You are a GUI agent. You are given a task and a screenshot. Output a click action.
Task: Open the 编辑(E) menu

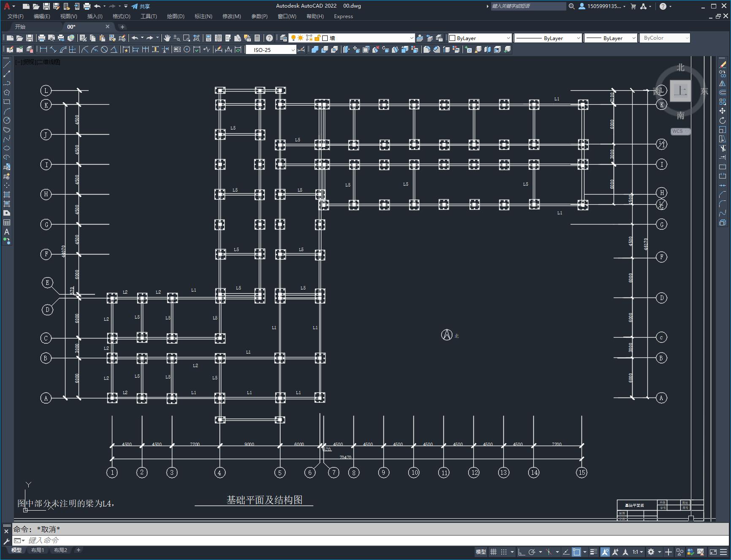[42, 16]
